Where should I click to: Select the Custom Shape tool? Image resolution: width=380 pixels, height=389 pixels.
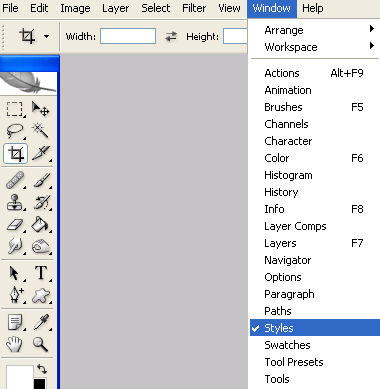click(x=41, y=295)
